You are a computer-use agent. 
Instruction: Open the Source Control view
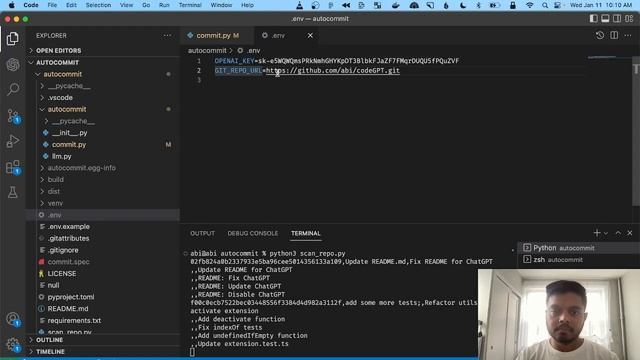[13, 116]
